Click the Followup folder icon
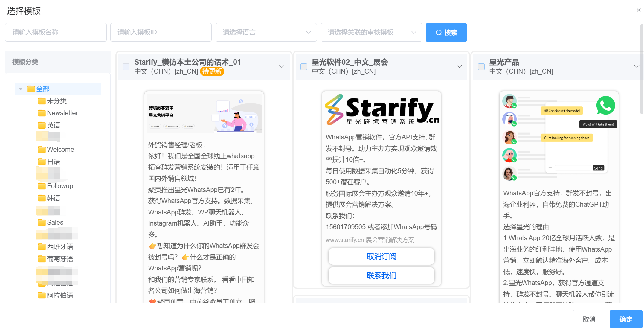 [42, 186]
